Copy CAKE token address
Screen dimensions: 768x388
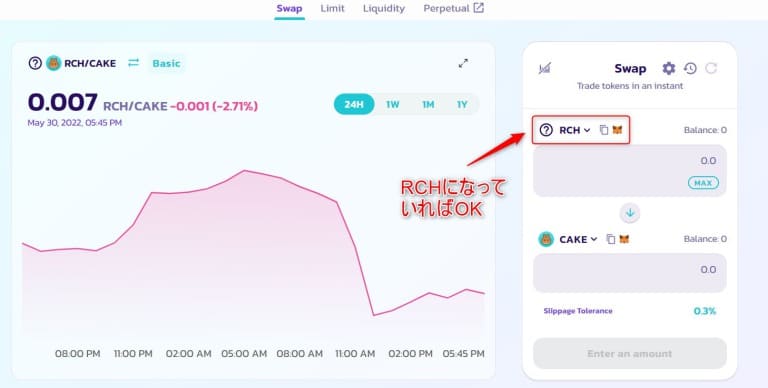point(611,239)
